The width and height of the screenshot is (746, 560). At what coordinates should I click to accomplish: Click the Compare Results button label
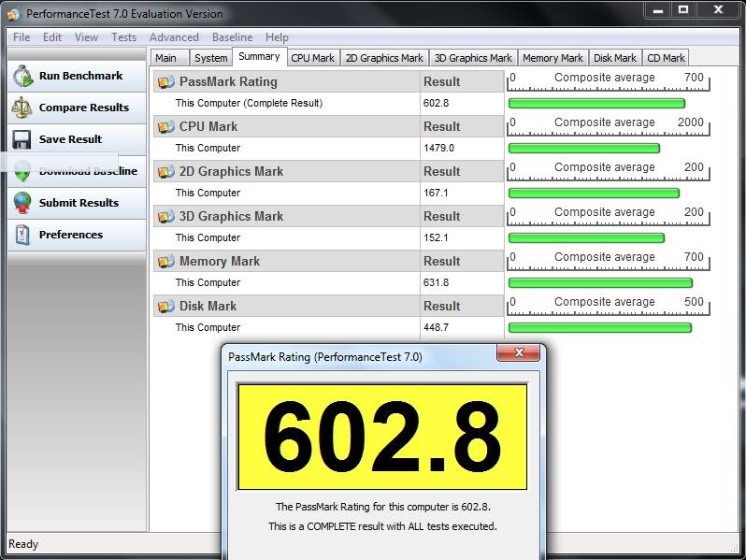point(84,108)
